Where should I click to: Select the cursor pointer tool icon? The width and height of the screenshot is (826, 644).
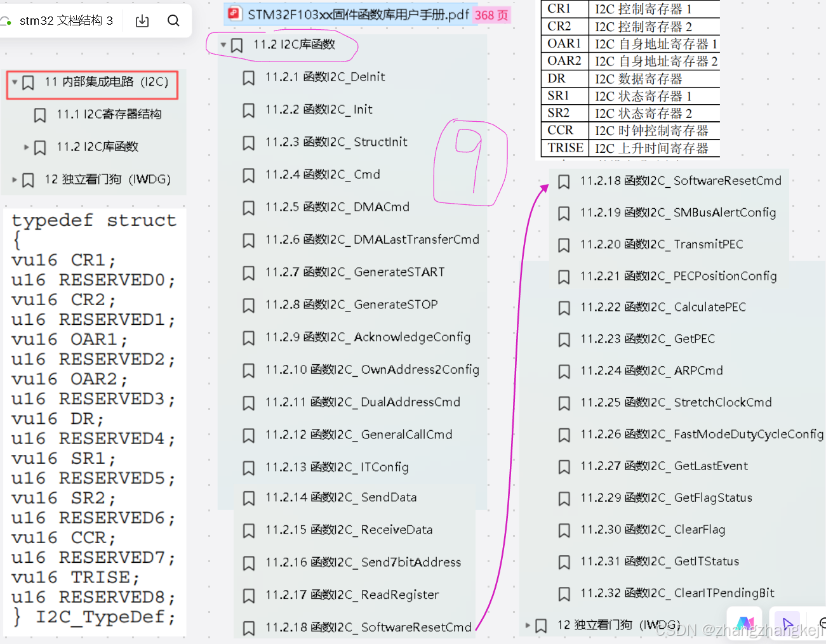click(x=788, y=624)
